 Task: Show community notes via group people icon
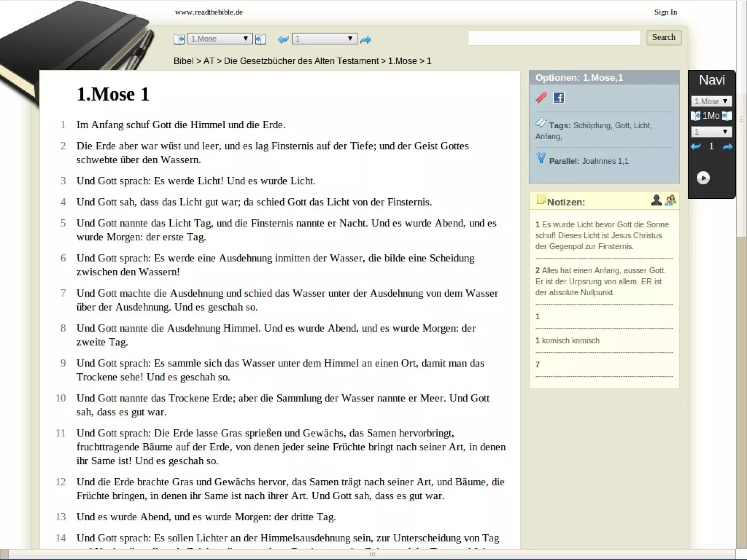point(670,200)
